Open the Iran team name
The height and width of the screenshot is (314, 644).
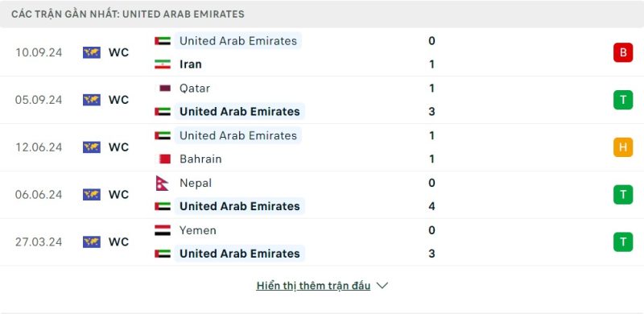191,64
